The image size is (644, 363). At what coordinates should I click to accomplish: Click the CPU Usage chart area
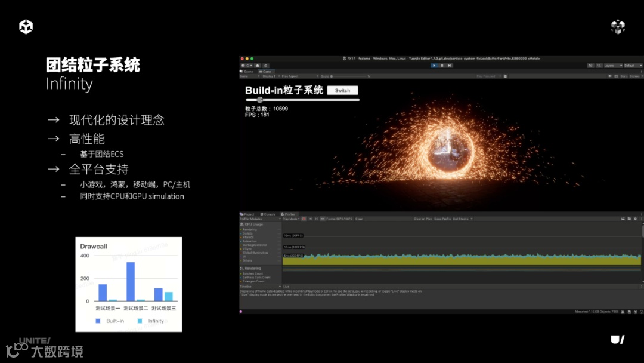(x=462, y=244)
